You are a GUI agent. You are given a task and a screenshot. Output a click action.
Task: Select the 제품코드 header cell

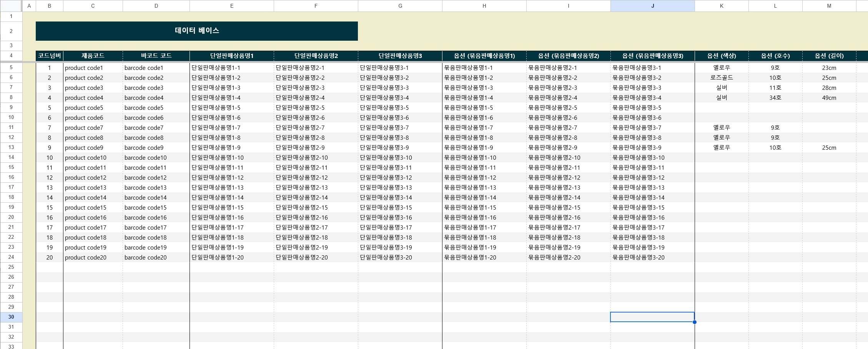click(x=93, y=56)
